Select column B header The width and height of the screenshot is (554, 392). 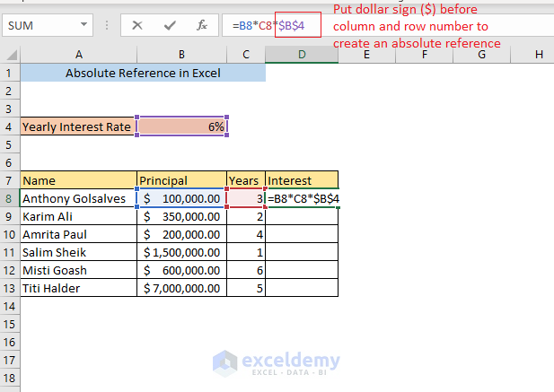181,55
